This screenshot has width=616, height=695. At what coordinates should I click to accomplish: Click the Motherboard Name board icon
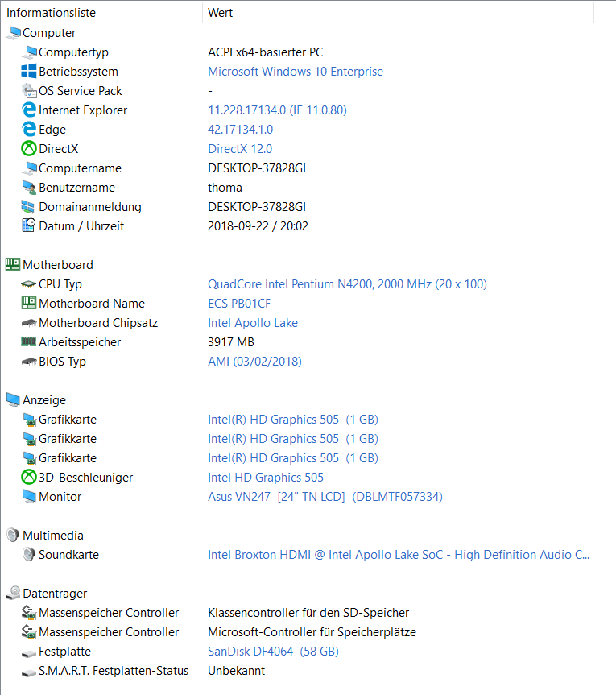29,303
